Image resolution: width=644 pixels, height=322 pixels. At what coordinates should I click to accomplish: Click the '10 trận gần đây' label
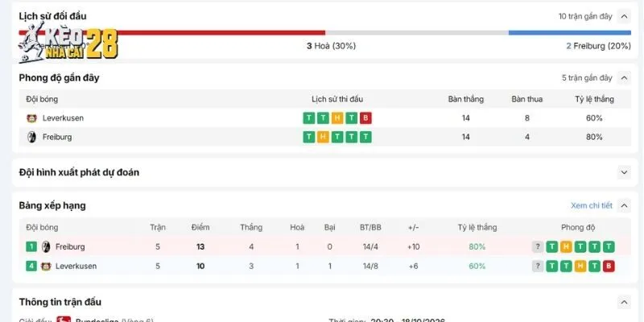585,16
